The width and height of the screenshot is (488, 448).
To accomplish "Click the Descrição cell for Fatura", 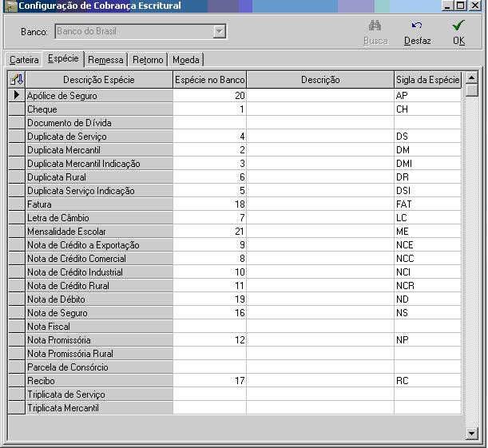I will coord(319,204).
